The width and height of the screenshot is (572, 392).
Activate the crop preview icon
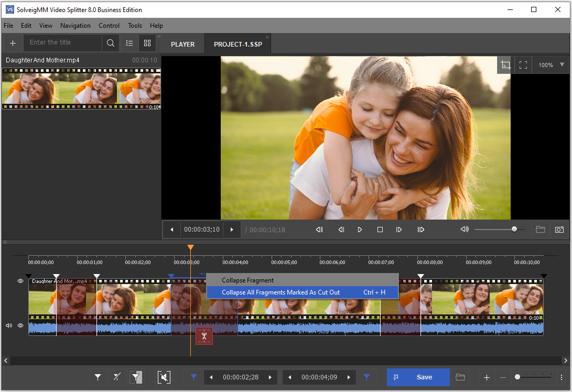coord(505,64)
